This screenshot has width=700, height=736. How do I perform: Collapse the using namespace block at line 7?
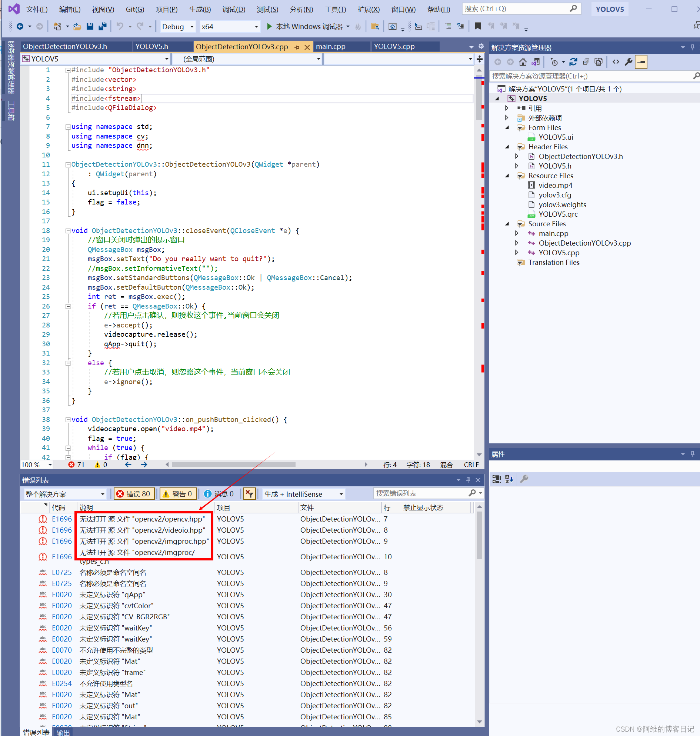coord(68,127)
